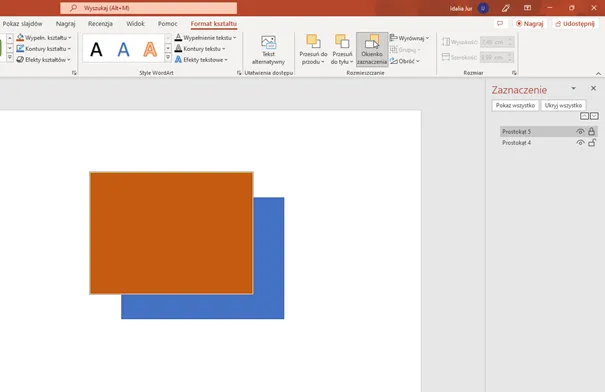Move selected item up in Zaznaczenie pane
This screenshot has width=605, height=392.
(x=584, y=116)
